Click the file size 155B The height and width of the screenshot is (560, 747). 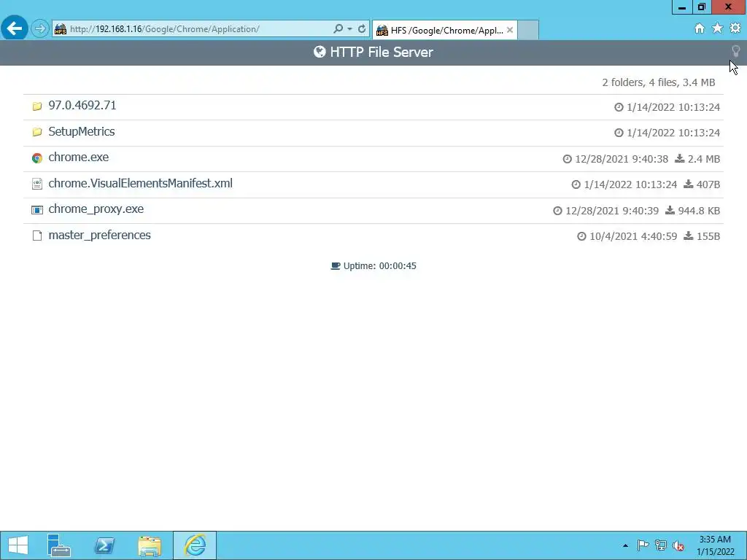point(708,236)
